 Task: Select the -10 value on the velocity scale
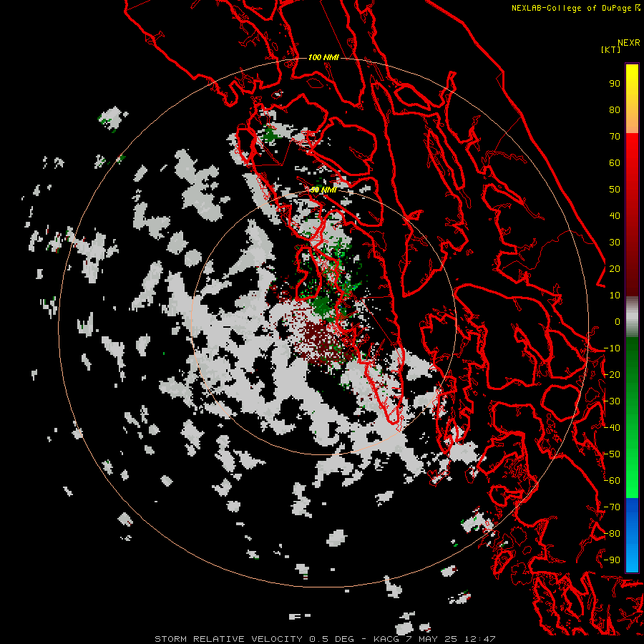(x=612, y=348)
